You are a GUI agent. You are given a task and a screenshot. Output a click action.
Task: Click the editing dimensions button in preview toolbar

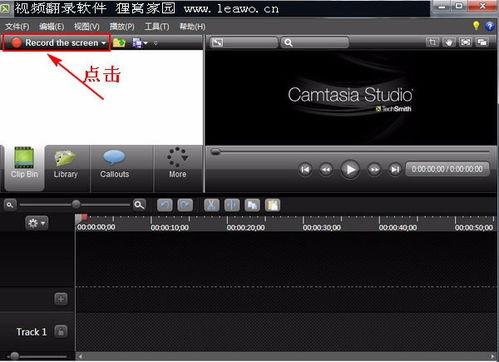244,42
